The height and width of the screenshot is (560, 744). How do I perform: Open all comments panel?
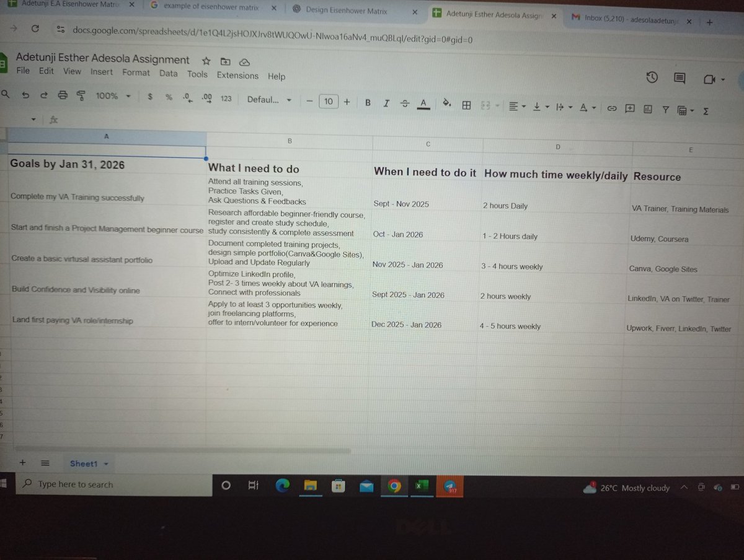tap(680, 78)
